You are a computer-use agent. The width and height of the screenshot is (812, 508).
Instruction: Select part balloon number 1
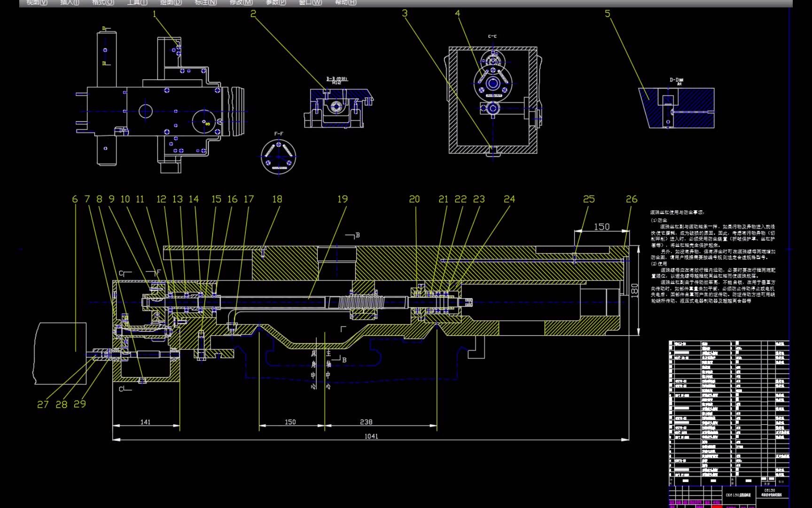[x=154, y=14]
